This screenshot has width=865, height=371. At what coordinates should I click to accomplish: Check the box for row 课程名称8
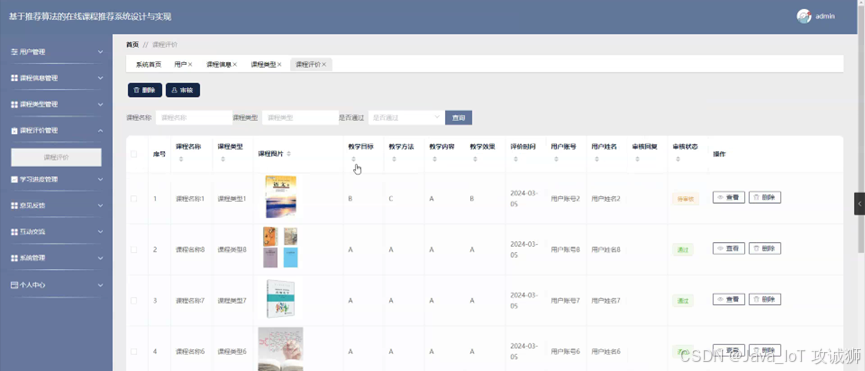[134, 250]
